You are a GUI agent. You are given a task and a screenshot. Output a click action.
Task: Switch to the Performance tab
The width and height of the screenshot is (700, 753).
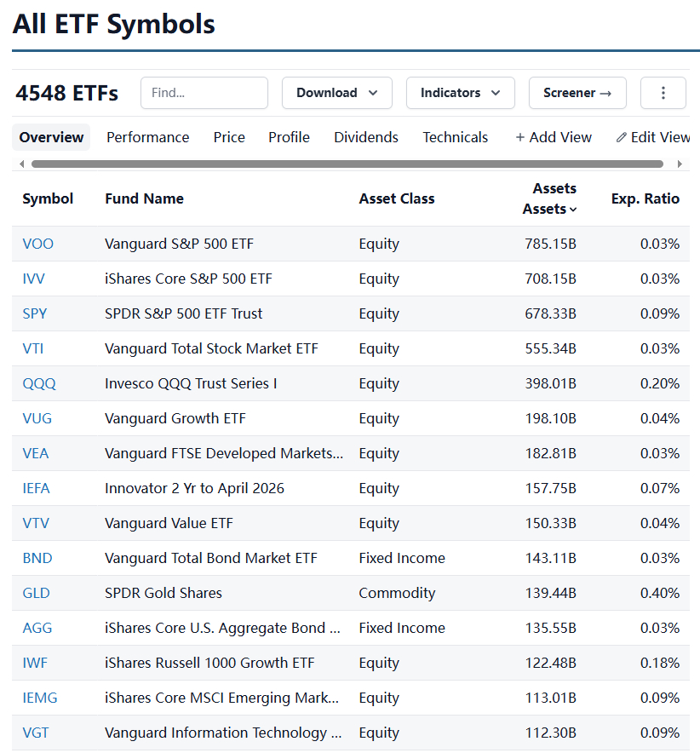(148, 137)
